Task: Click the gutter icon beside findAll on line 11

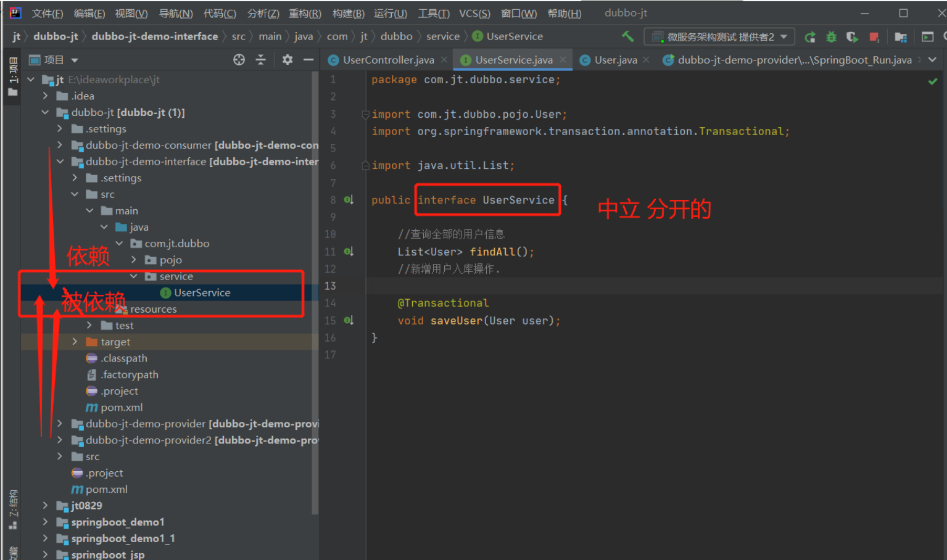Action: 349,251
